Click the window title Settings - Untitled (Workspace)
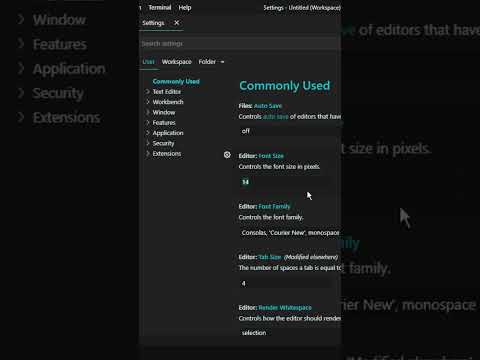Screen dimensions: 480x360 coord(302,7)
